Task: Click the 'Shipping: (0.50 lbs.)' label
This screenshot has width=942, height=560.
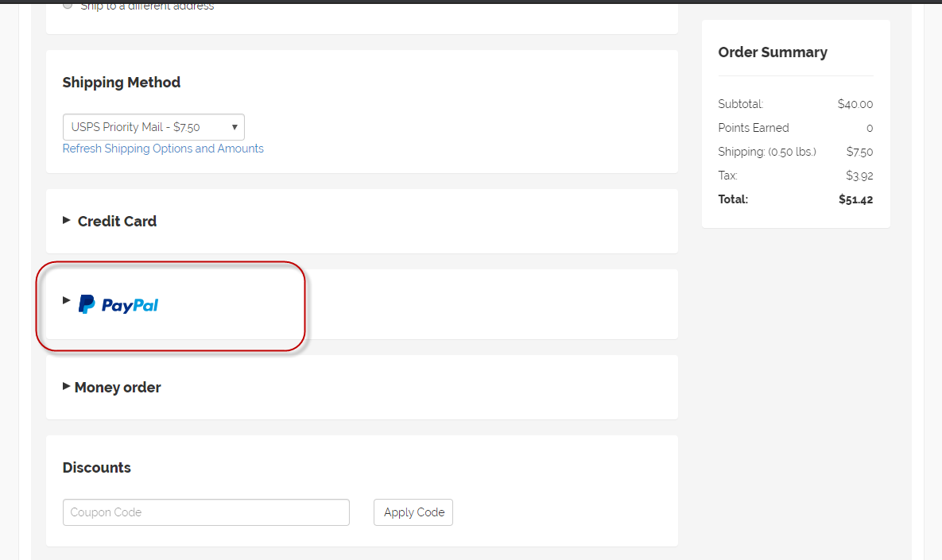Action: 767,152
